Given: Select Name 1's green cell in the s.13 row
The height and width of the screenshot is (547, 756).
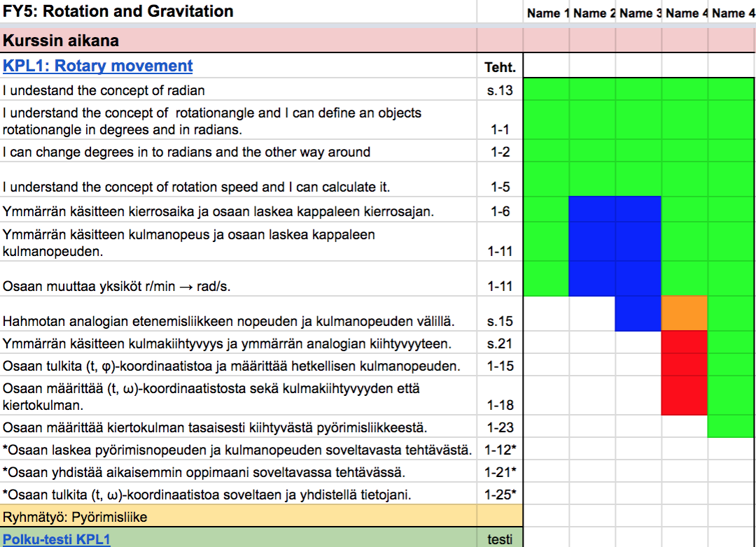Looking at the screenshot, I should (546, 89).
